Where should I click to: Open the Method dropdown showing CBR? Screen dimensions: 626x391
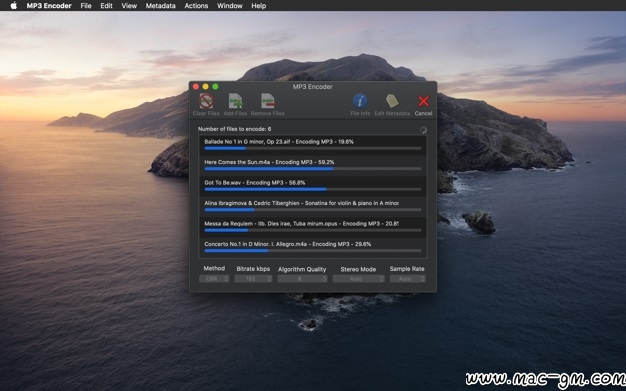[214, 279]
